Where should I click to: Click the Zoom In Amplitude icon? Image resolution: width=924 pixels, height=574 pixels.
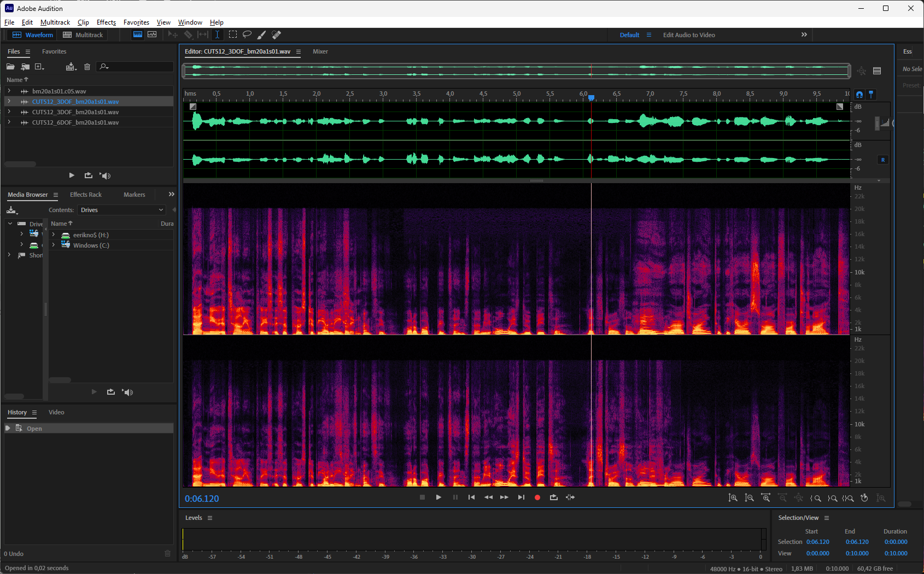(733, 498)
